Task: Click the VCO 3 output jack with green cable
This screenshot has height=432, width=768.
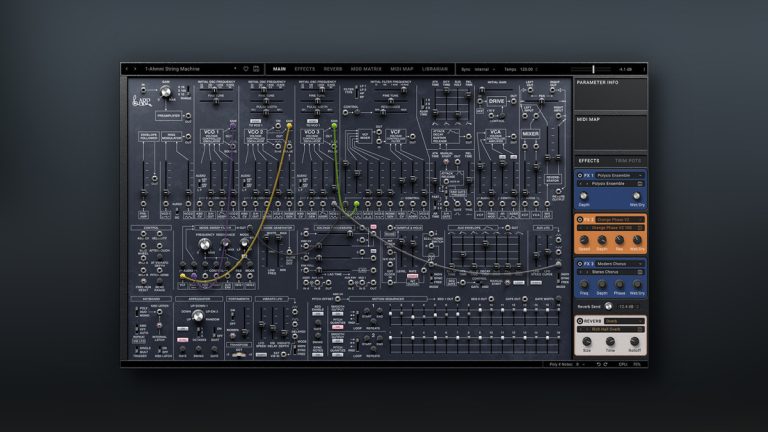Action: (x=334, y=126)
